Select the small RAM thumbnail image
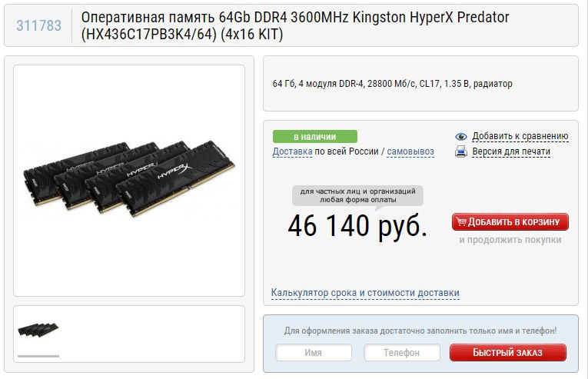Screen dimensions: 588x379 38,331
